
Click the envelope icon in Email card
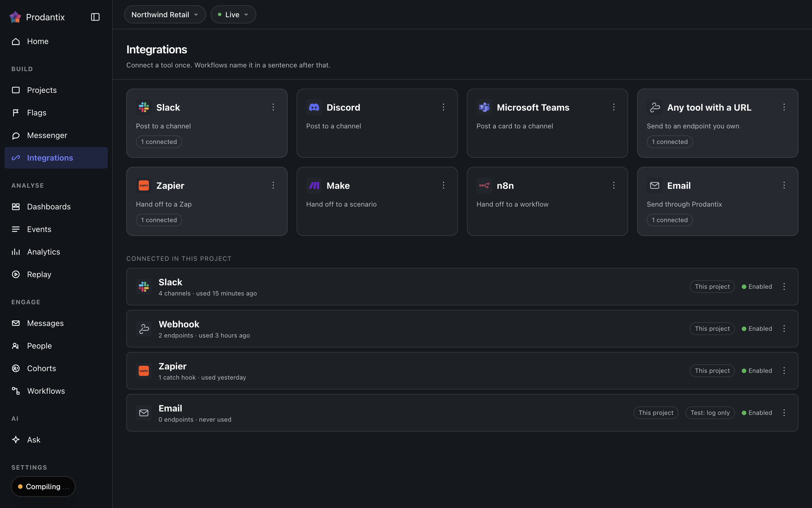pyautogui.click(x=655, y=185)
